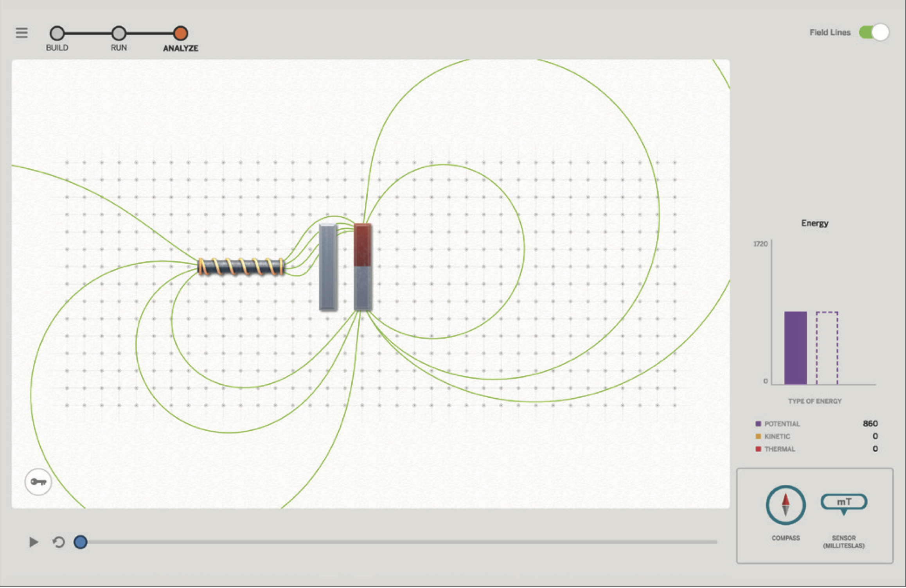
Task: Click the potential energy value 860
Action: point(870,423)
